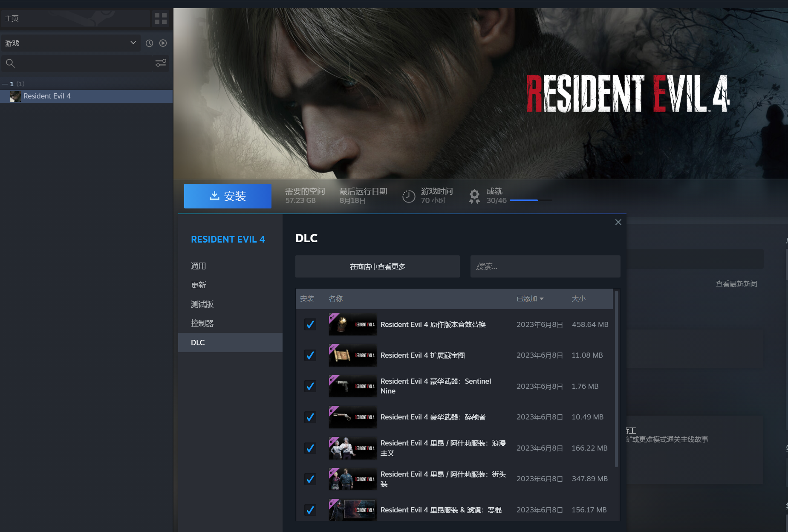The width and height of the screenshot is (788, 532).
Task: Show recent games via clock icon
Action: pyautogui.click(x=149, y=43)
